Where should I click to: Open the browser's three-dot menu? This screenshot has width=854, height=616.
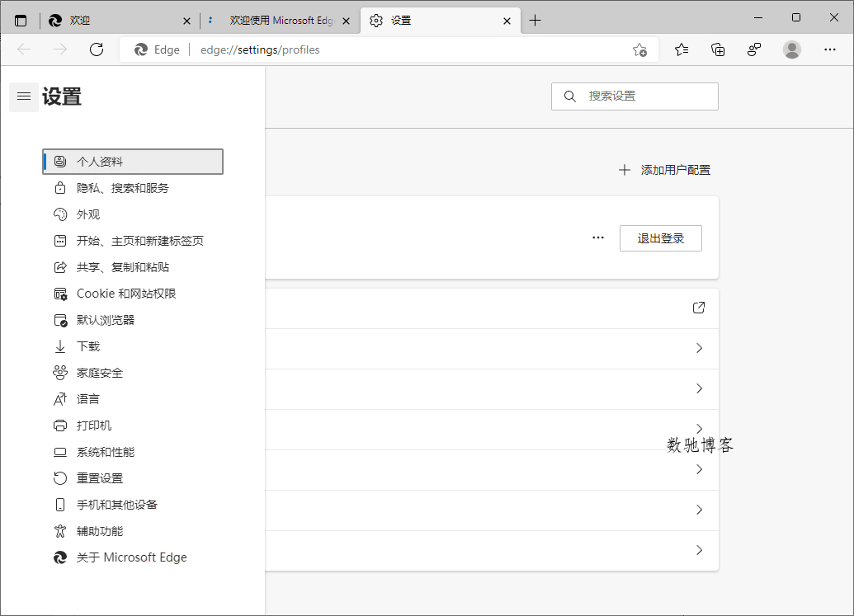(829, 49)
